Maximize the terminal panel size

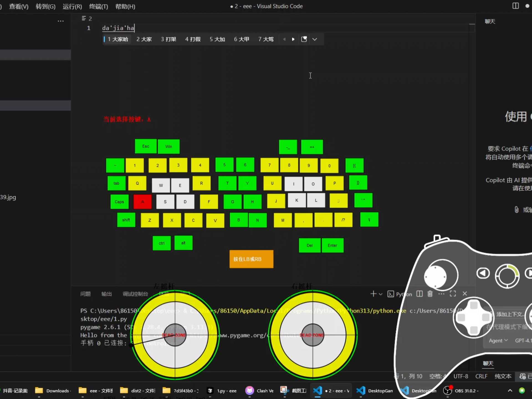[453, 294]
